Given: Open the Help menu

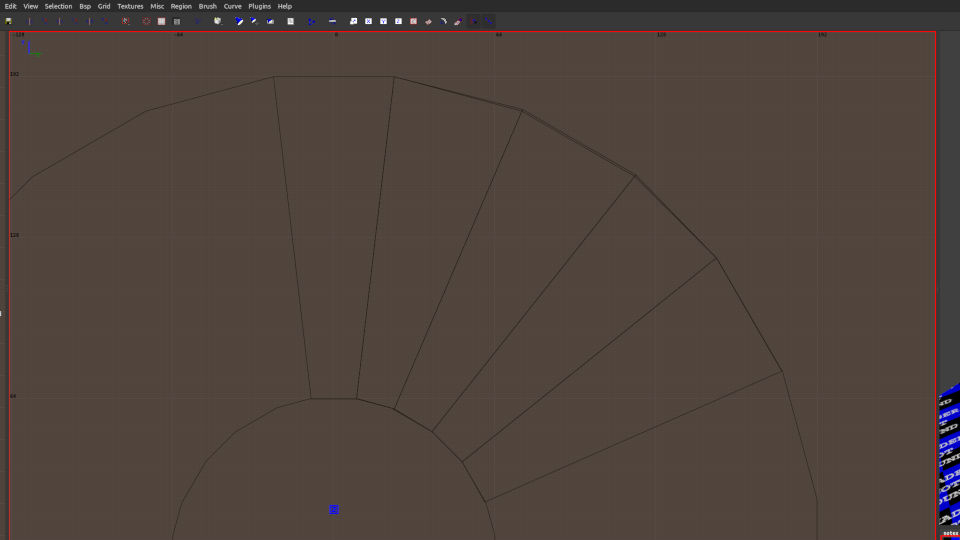Looking at the screenshot, I should click(285, 6).
